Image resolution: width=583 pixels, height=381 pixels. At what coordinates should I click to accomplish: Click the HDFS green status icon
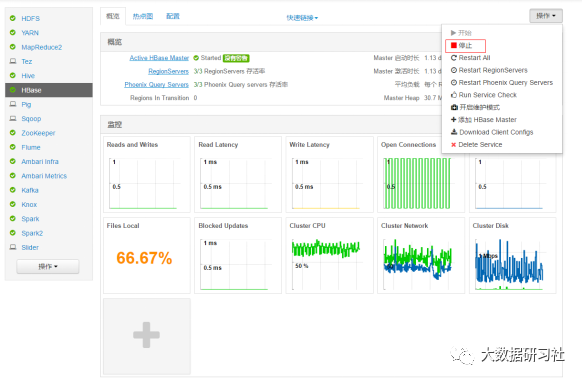(13, 18)
